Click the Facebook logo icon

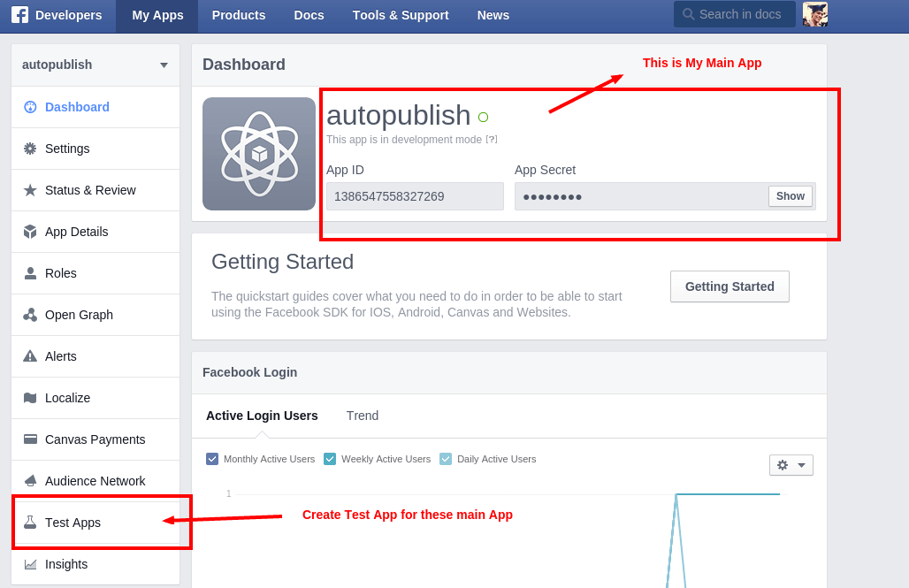[x=19, y=15]
